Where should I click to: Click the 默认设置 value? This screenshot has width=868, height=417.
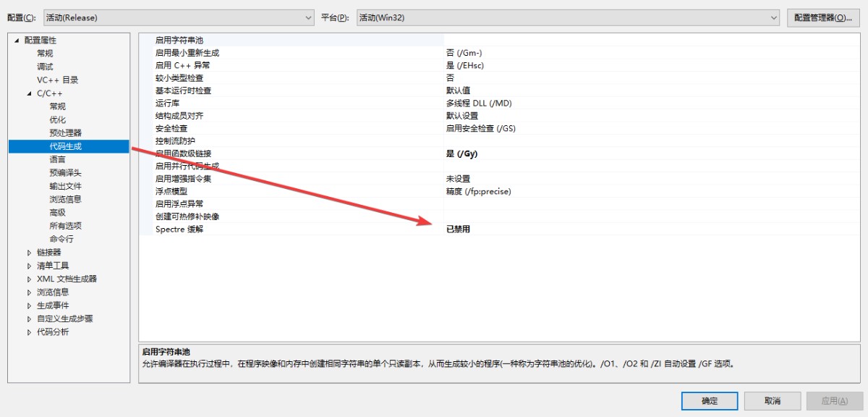click(462, 116)
